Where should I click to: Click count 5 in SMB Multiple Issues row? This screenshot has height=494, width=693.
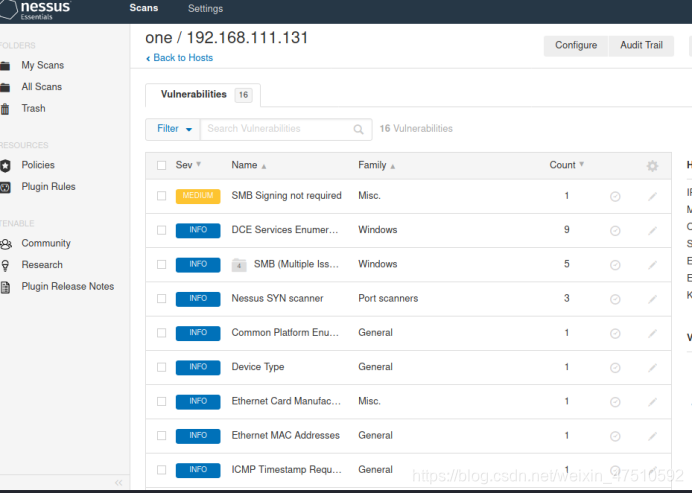[567, 264]
